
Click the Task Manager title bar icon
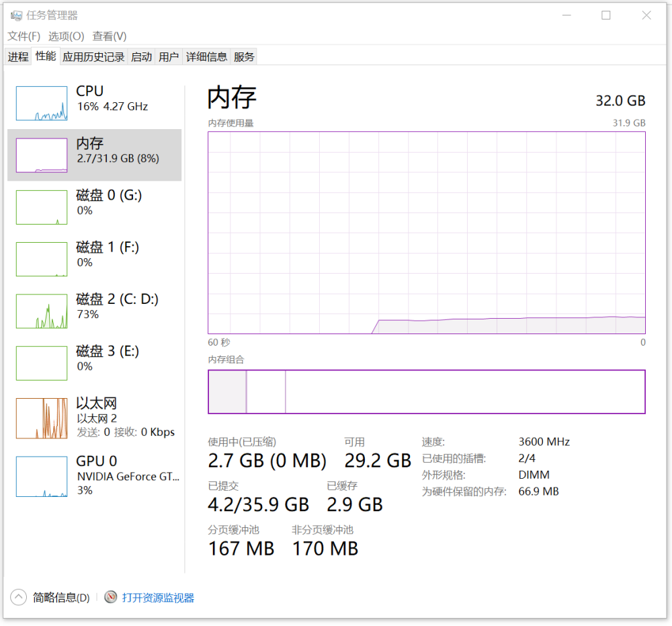16,15
